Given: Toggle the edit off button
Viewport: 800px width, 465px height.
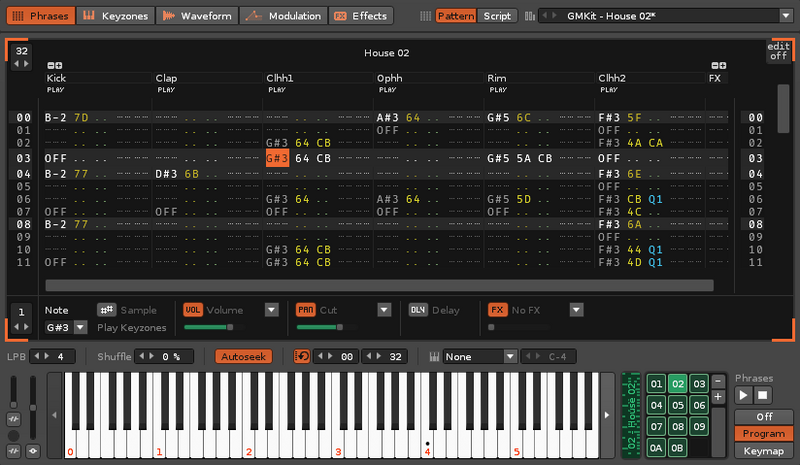Looking at the screenshot, I should pos(778,52).
